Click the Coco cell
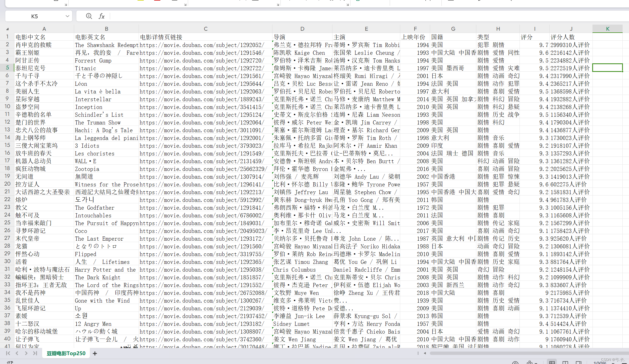Image resolution: width=629 pixels, height=364 pixels. [x=106, y=231]
